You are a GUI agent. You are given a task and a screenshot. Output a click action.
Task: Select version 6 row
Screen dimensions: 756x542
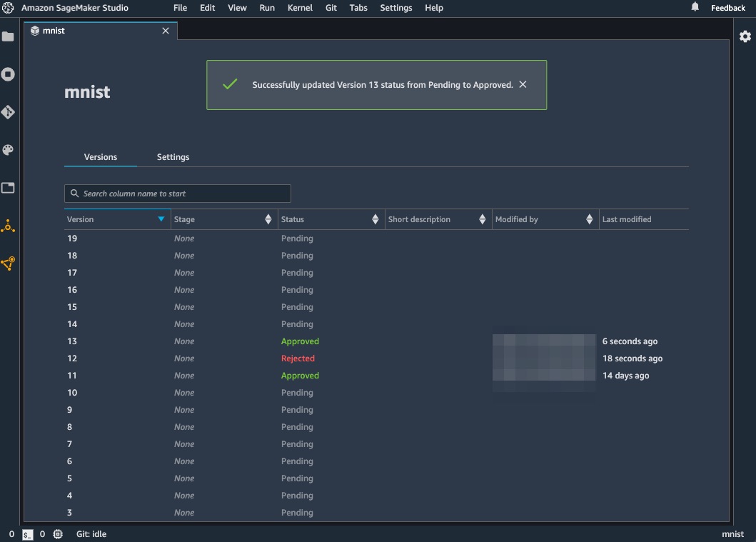pos(376,461)
